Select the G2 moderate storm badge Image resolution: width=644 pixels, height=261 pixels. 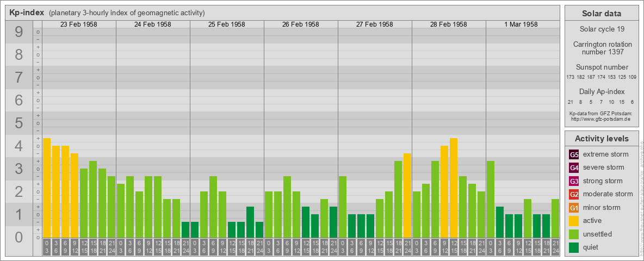(574, 194)
